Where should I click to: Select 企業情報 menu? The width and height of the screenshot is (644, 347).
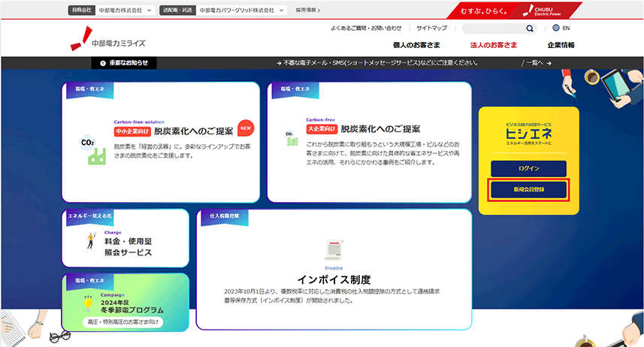click(561, 45)
